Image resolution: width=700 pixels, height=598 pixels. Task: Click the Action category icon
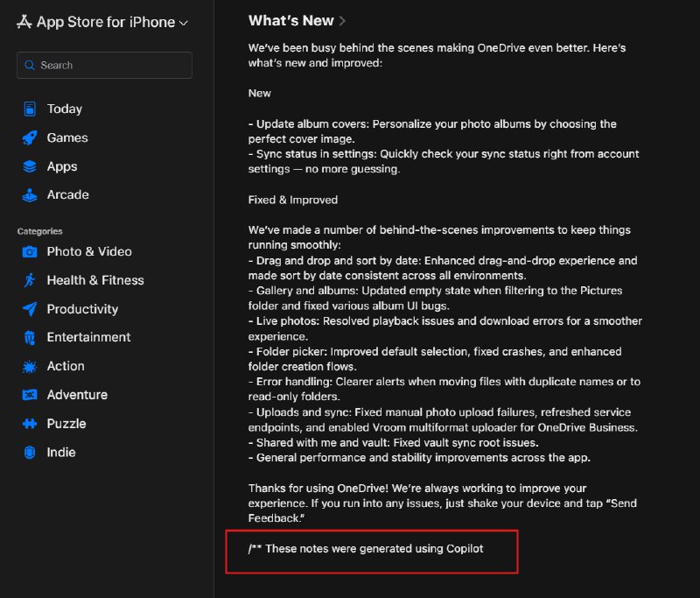[x=28, y=366]
